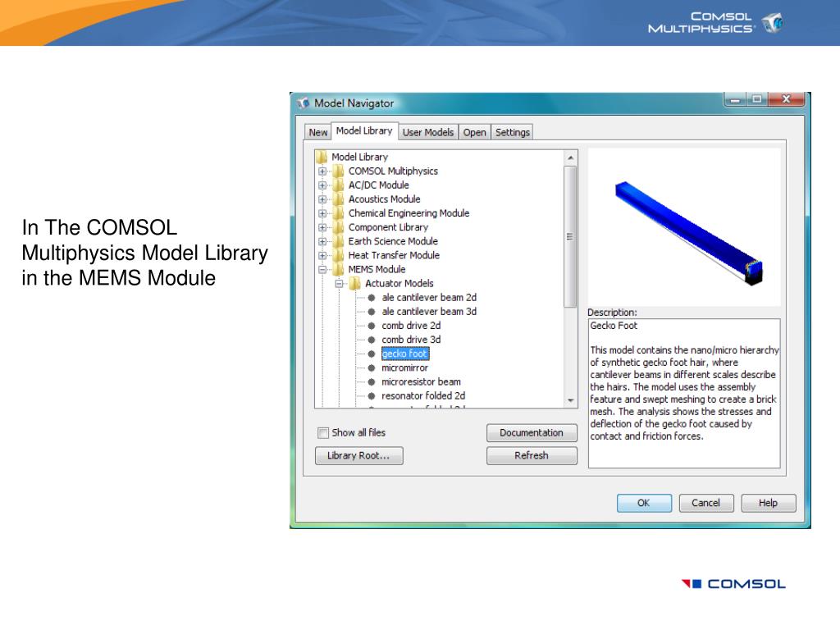Click the Model Navigator title bar icon

[304, 103]
